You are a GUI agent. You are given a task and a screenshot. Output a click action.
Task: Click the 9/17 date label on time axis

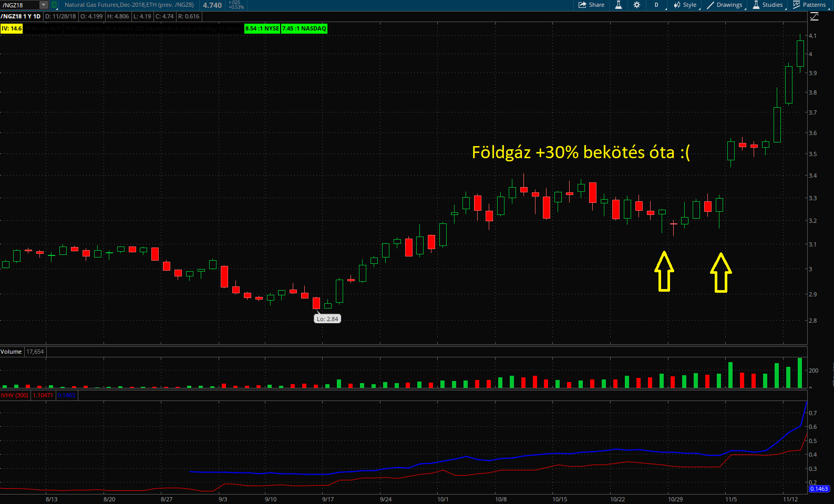[328, 499]
